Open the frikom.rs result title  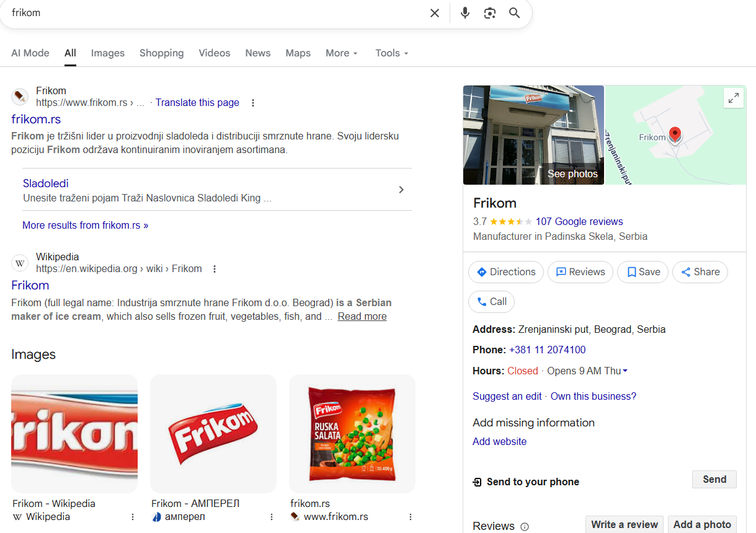click(x=36, y=119)
